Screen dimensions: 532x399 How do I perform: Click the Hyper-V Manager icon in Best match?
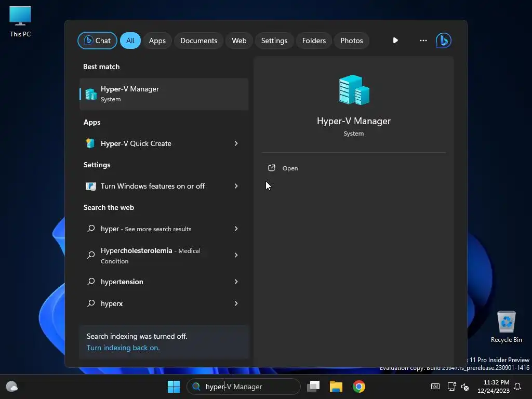tap(91, 94)
